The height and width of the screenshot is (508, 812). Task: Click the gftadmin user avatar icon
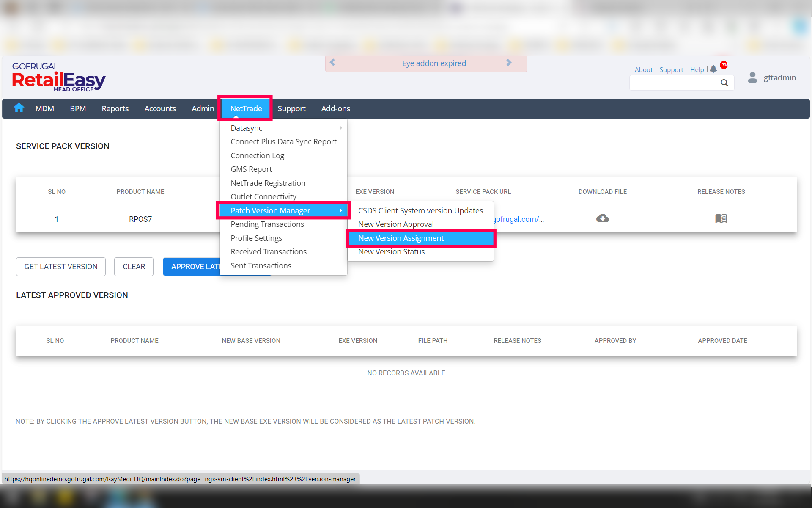coord(752,77)
